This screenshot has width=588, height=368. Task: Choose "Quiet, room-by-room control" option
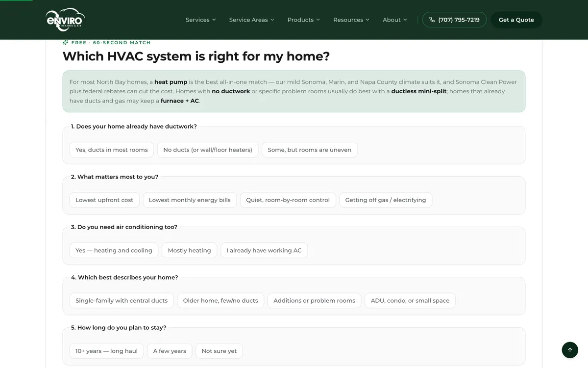point(288,200)
